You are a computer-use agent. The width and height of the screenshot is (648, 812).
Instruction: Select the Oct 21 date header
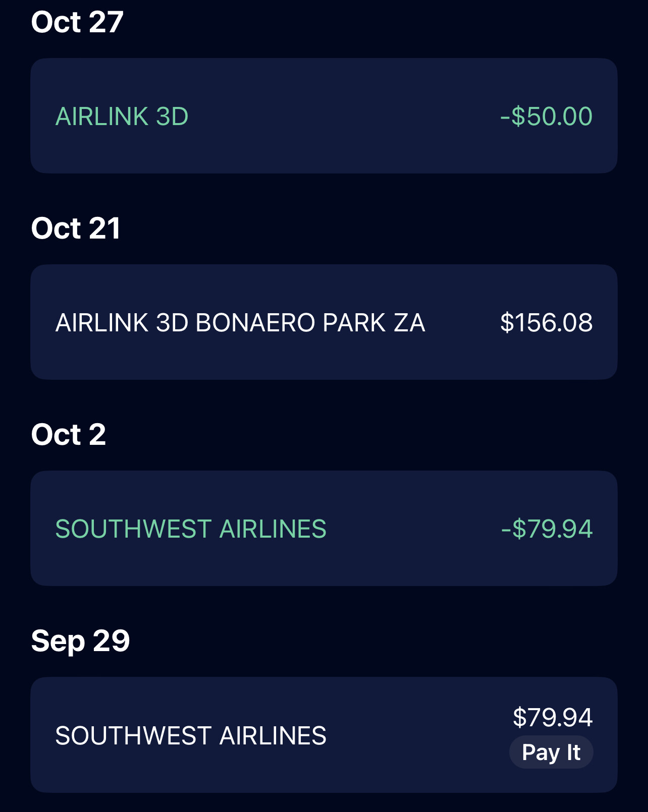[x=76, y=228]
